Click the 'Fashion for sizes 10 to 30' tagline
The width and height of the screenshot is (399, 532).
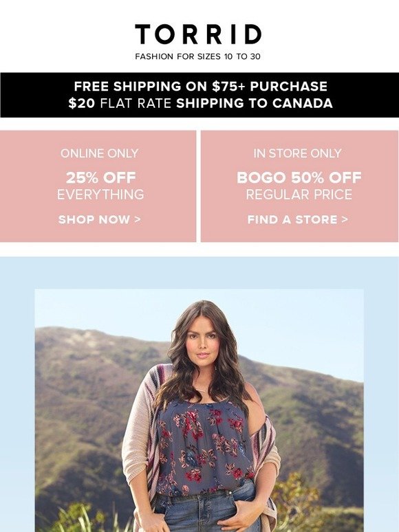coord(197,56)
